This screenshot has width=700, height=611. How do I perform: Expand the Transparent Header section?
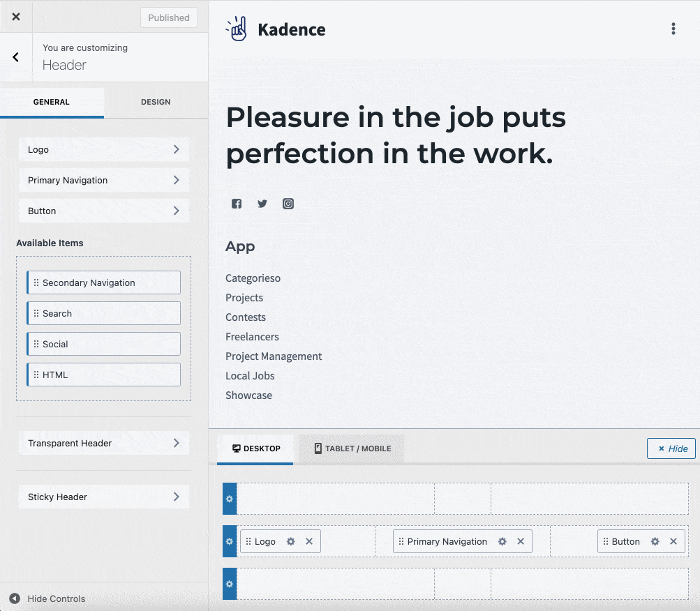[103, 443]
